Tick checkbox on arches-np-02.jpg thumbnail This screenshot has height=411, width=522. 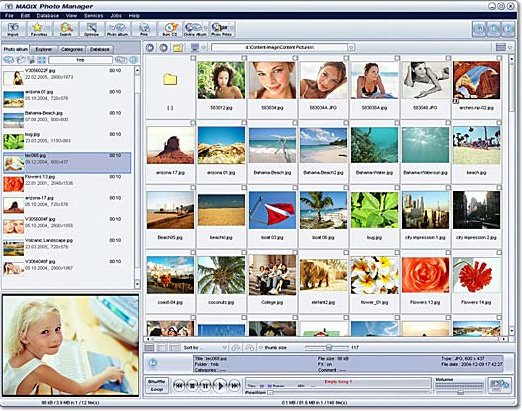coord(499,58)
